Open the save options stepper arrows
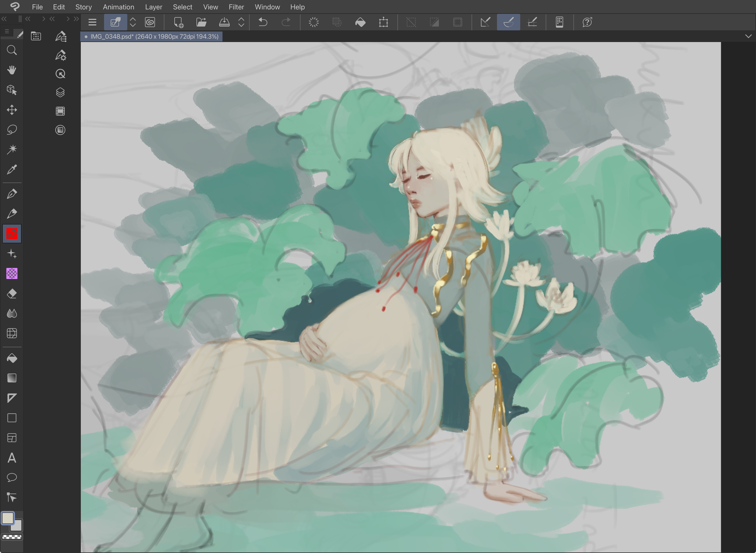Image resolution: width=756 pixels, height=553 pixels. click(241, 22)
